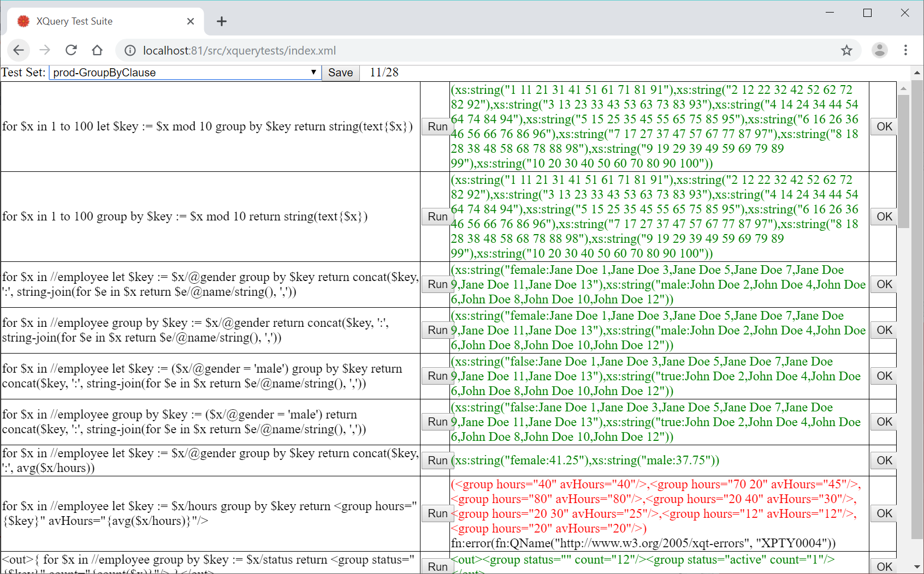Reload the XQuery Test Suite page
924x574 pixels.
click(x=71, y=50)
